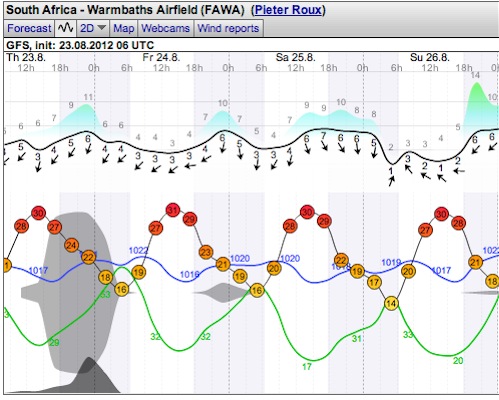
Task: Click the 1016 pressure label
Action: (x=190, y=274)
